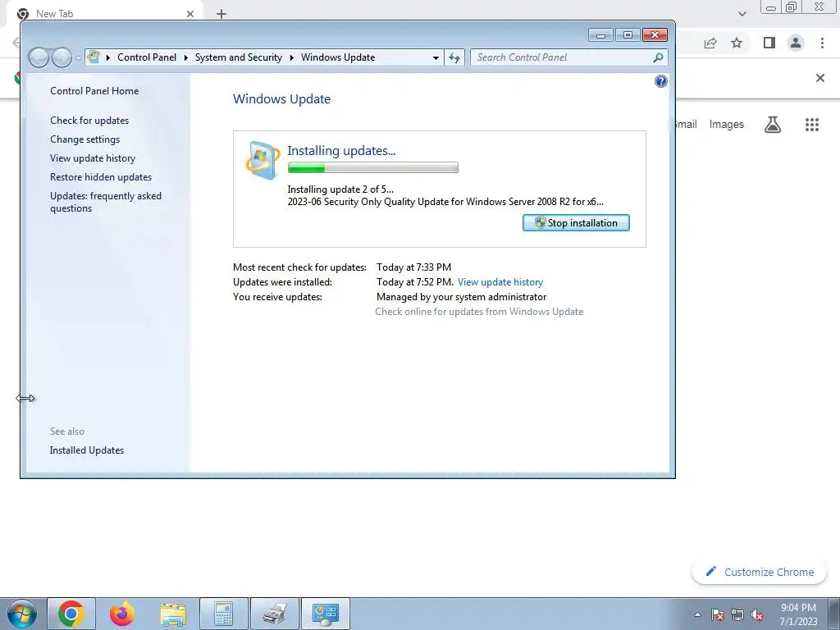Open Images link on New Tab page
The width and height of the screenshot is (840, 630).
(727, 125)
